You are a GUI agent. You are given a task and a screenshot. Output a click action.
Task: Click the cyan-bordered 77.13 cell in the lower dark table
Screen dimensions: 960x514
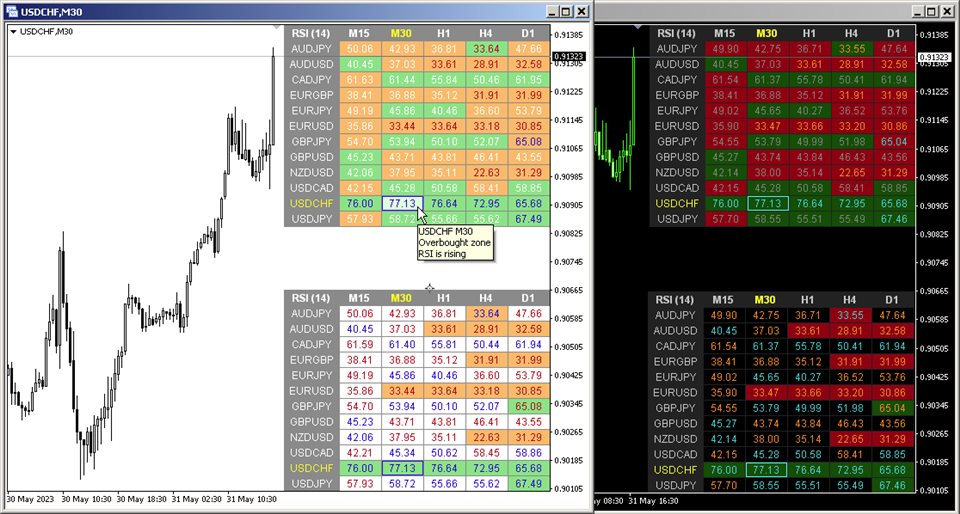point(767,470)
